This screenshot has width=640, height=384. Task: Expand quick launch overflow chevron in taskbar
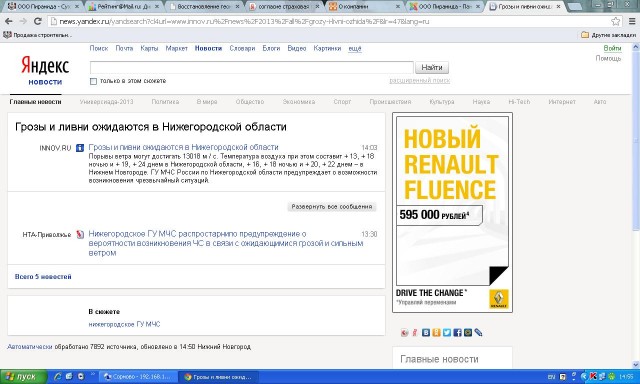point(93,374)
